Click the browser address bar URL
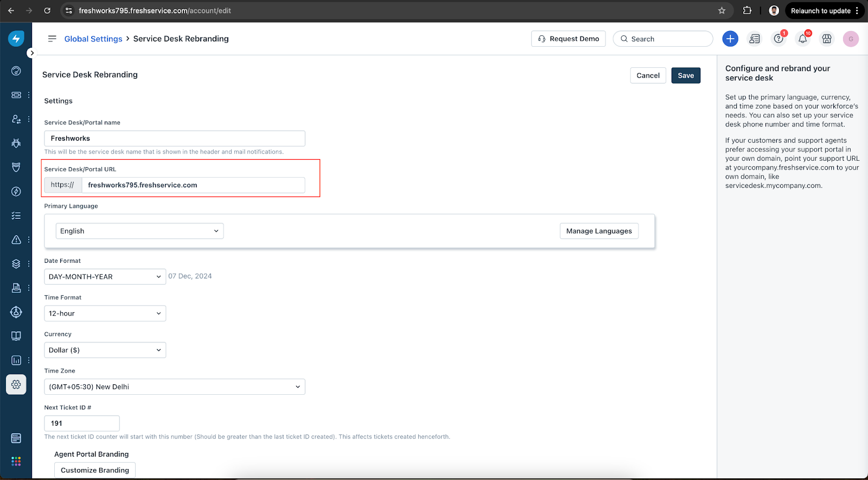 point(155,10)
